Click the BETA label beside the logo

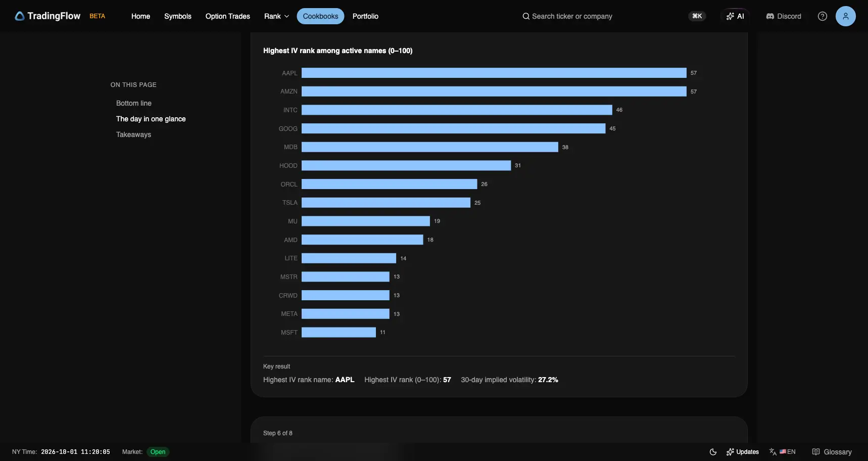[98, 16]
